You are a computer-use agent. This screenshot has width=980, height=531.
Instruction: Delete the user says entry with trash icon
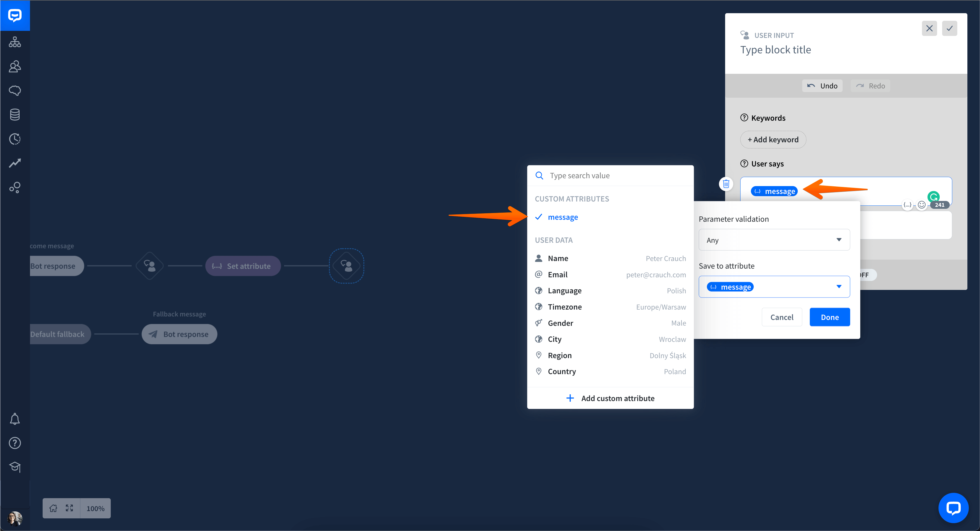(x=726, y=184)
